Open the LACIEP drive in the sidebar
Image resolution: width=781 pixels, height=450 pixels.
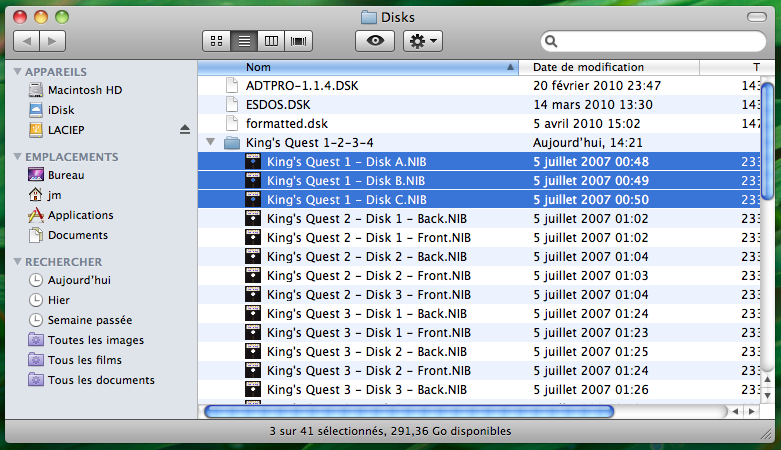pyautogui.click(x=56, y=130)
